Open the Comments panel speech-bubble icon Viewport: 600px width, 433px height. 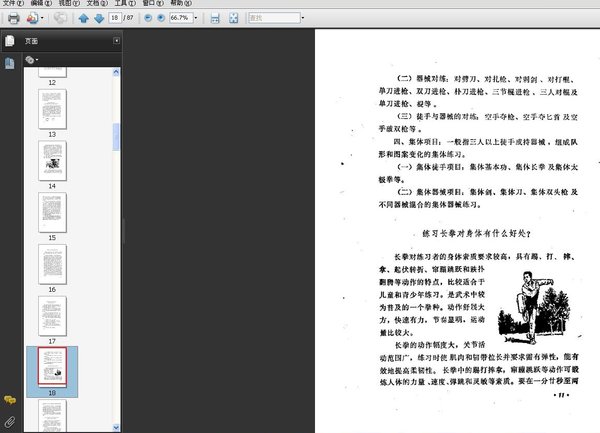[10, 400]
